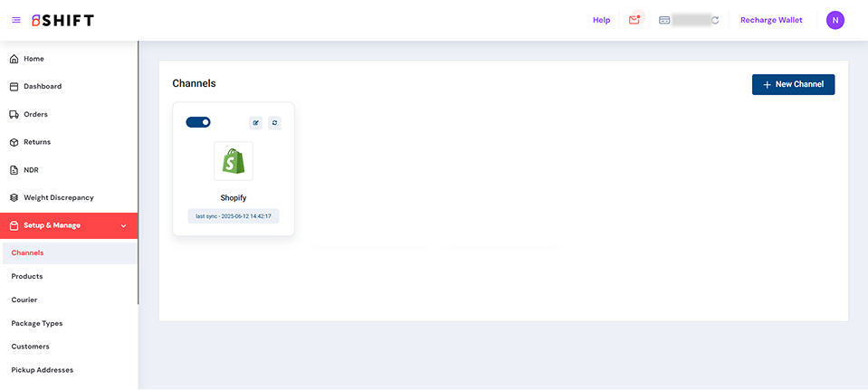The height and width of the screenshot is (390, 868).
Task: Collapse the Setup & Manage section
Action: [x=123, y=225]
